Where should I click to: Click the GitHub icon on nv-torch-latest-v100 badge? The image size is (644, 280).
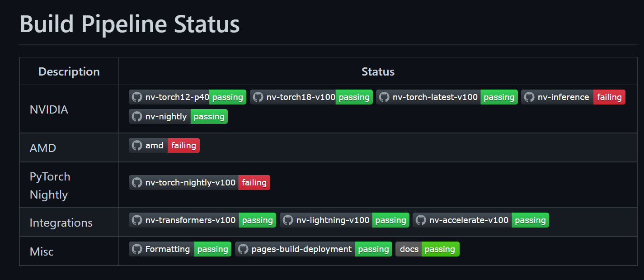384,97
